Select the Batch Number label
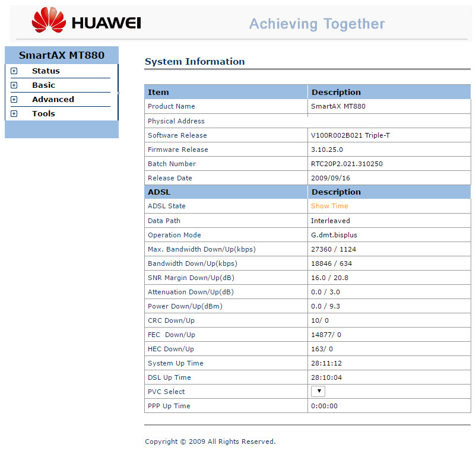The height and width of the screenshot is (451, 476). 172,164
